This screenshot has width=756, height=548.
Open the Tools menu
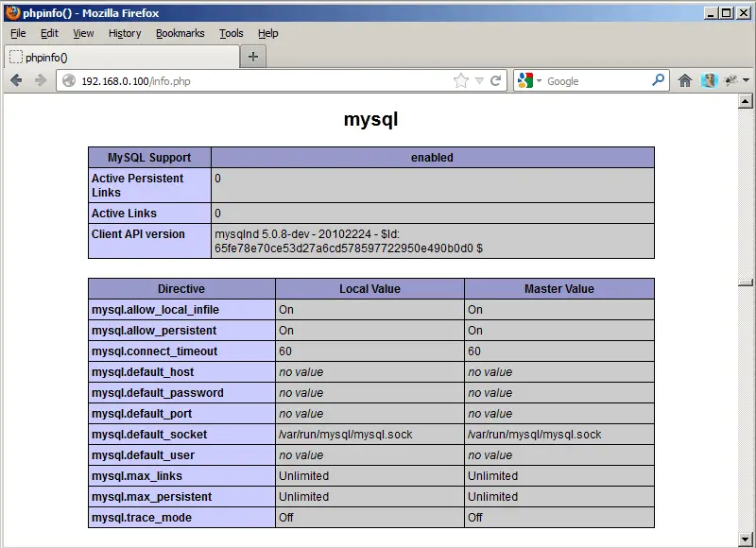tap(232, 33)
